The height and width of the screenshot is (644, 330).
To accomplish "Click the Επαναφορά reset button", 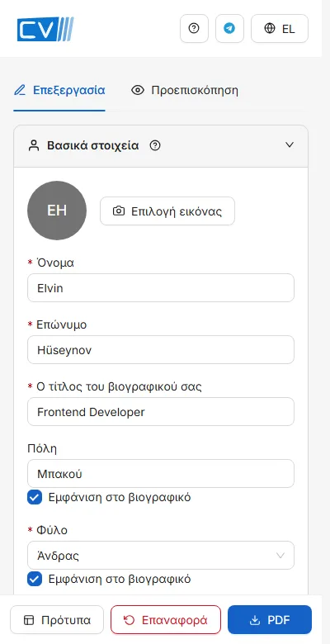I will tap(166, 620).
